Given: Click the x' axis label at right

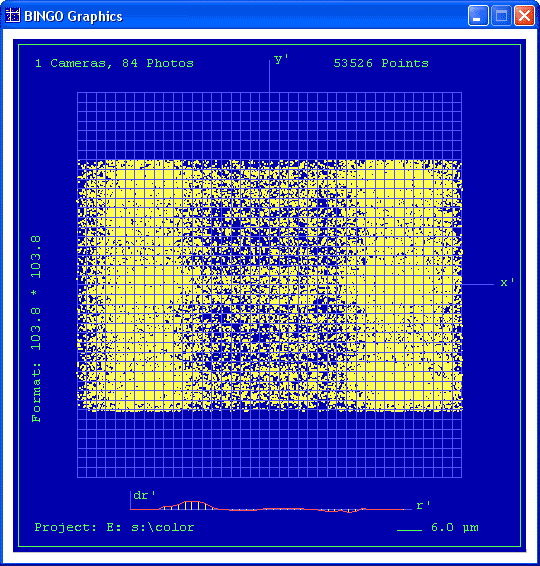Looking at the screenshot, I should [507, 282].
